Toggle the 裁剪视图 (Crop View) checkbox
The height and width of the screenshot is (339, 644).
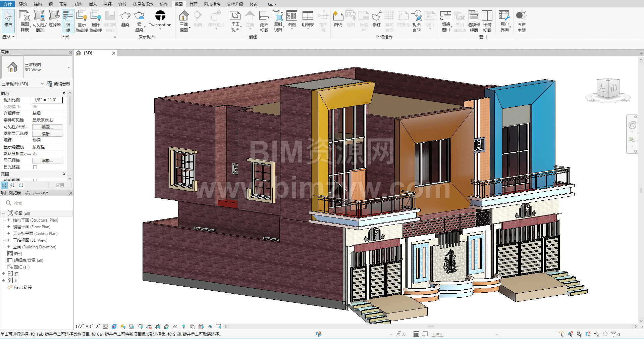pos(35,180)
